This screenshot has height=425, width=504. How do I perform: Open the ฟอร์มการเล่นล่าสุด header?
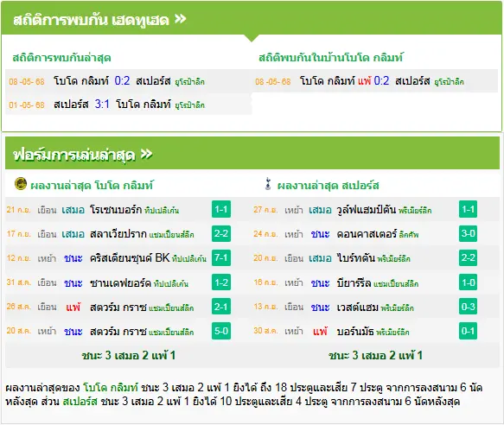pos(252,153)
